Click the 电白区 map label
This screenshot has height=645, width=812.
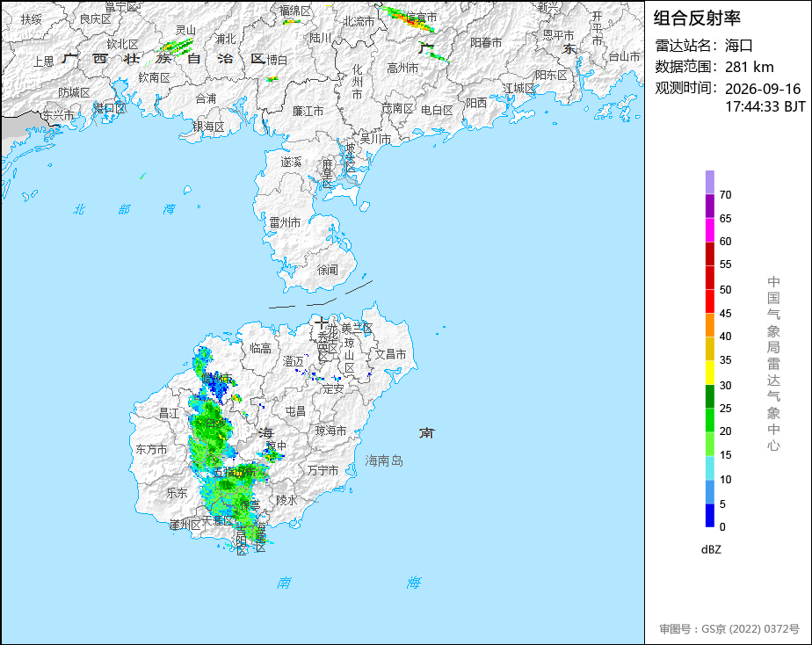pos(437,110)
